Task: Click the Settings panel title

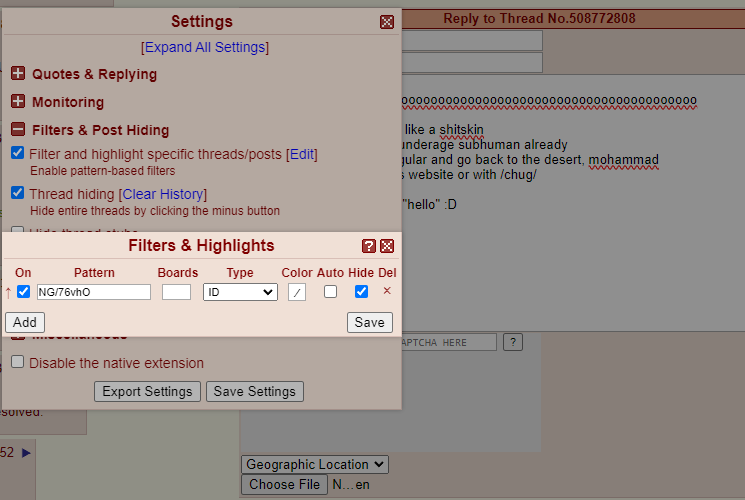Action: pos(202,21)
